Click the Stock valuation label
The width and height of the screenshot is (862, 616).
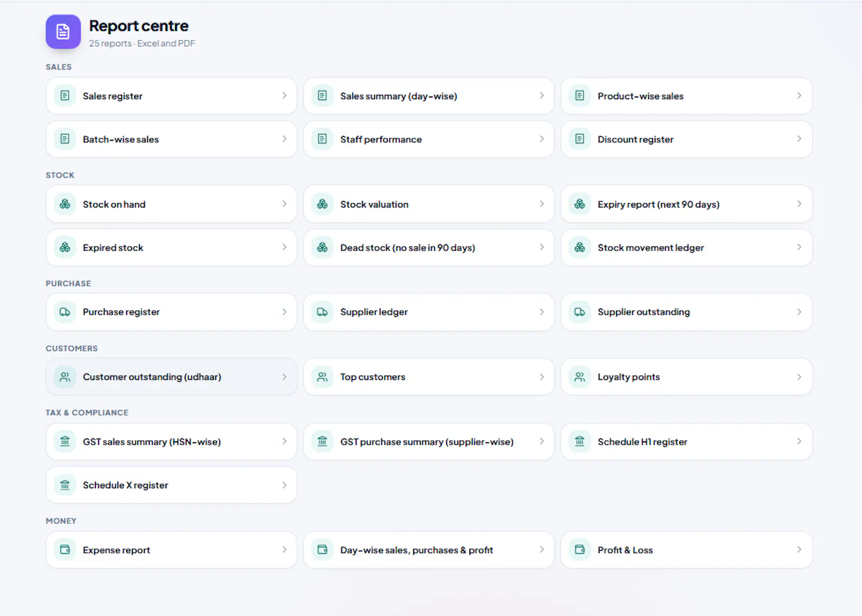point(374,204)
